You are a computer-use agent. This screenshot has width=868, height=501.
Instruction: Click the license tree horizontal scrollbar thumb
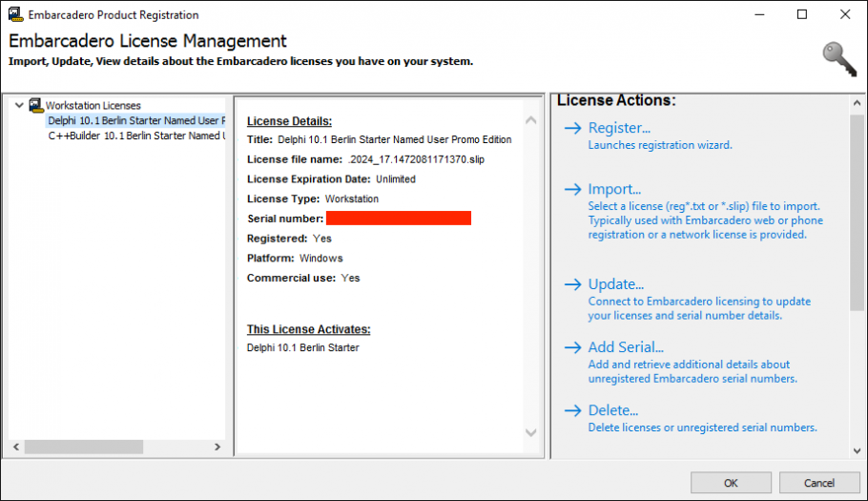pyautogui.click(x=84, y=447)
